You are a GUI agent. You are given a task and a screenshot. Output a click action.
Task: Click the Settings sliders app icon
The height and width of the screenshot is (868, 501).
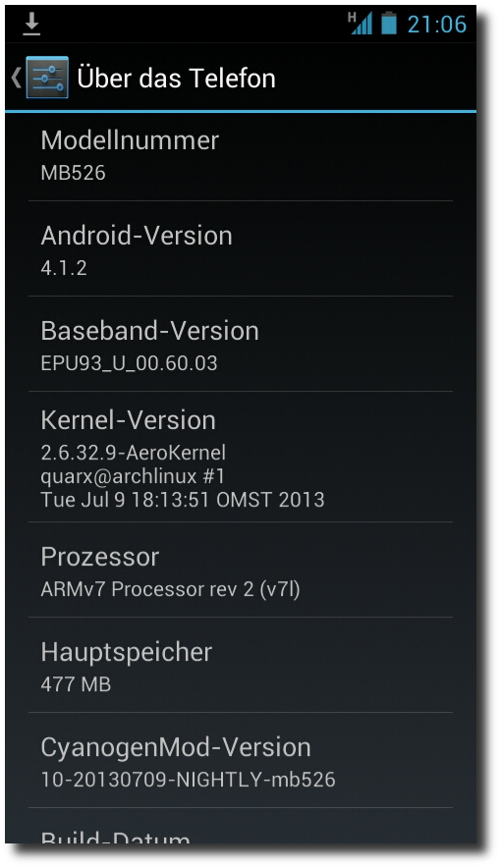(x=47, y=78)
